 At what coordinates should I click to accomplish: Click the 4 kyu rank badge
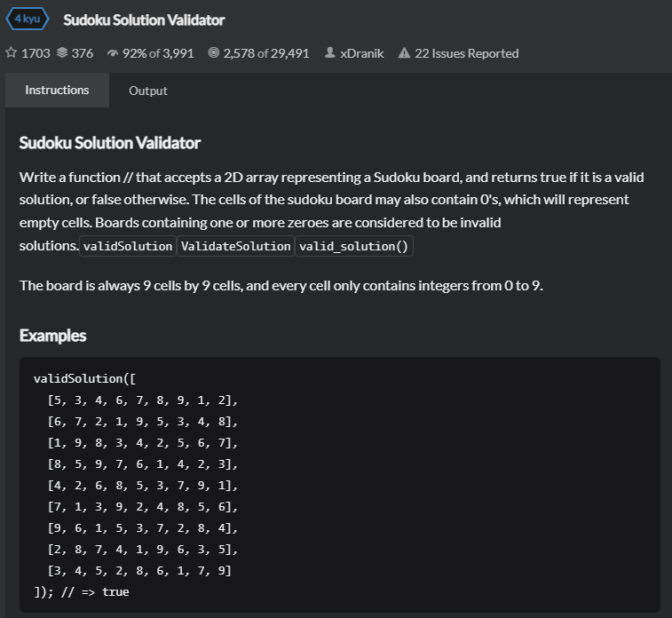[x=27, y=20]
